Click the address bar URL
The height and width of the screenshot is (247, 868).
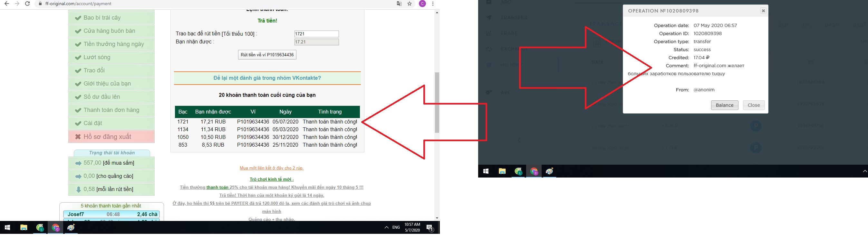78,4
